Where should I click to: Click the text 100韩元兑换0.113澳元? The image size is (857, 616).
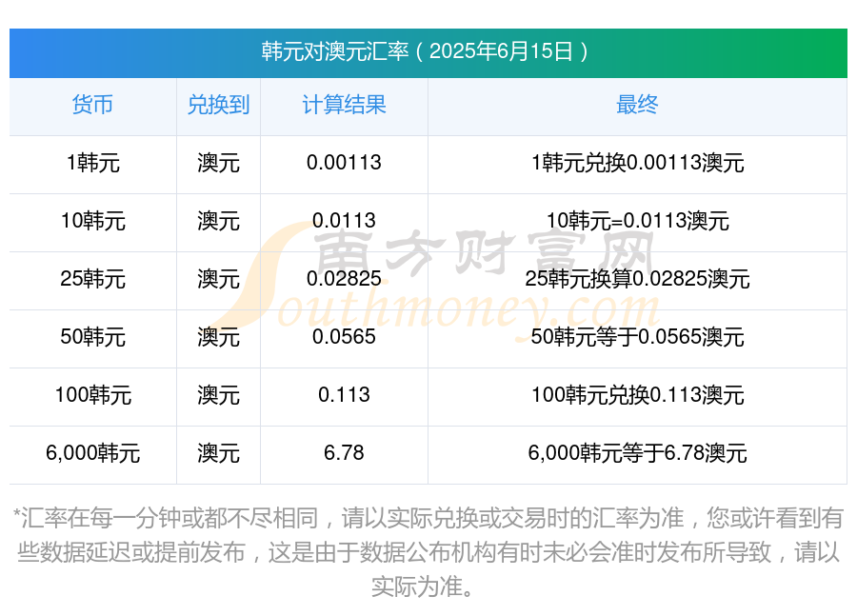click(x=637, y=394)
